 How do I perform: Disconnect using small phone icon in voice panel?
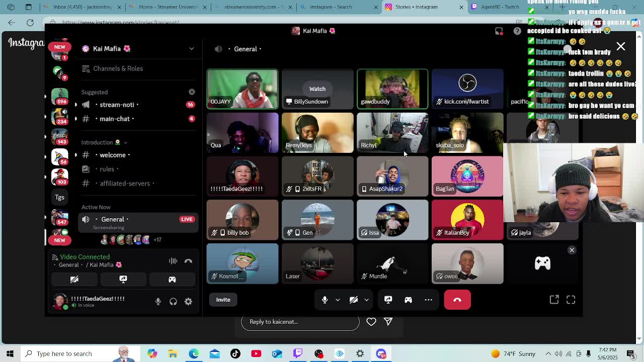tap(188, 261)
